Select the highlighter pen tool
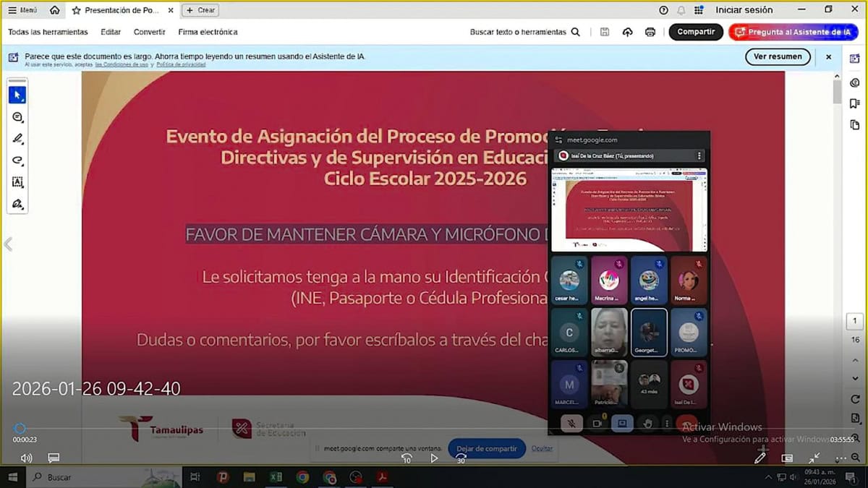 (x=17, y=139)
